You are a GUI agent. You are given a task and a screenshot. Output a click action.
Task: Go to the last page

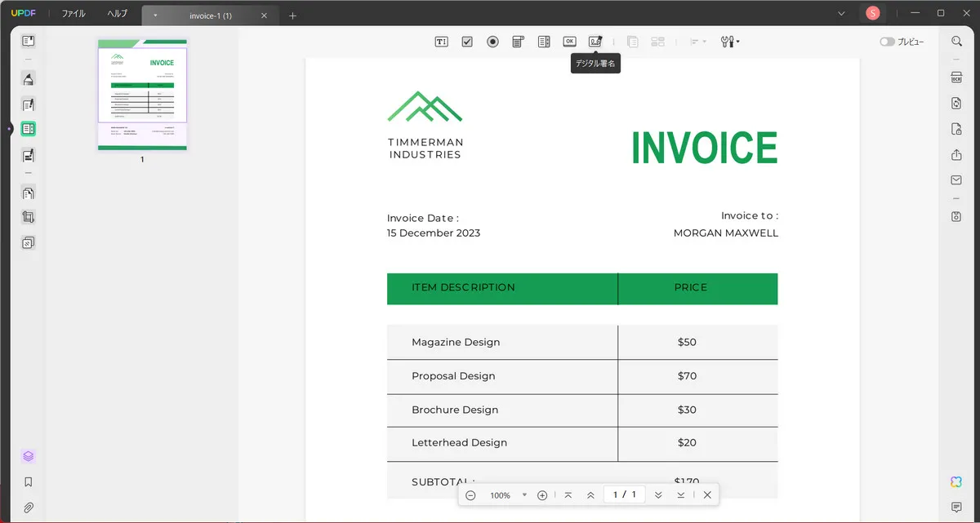coord(680,495)
